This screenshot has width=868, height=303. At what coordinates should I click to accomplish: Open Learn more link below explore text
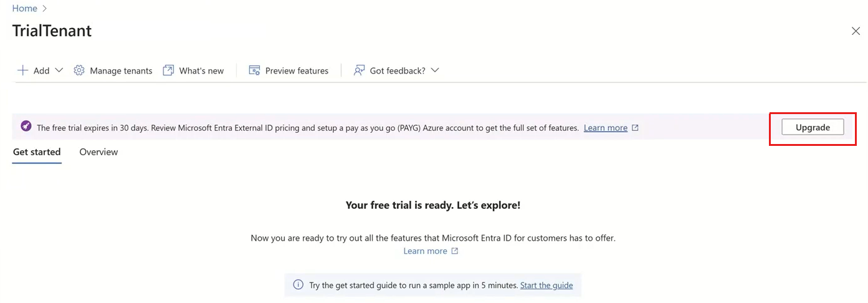coord(425,251)
